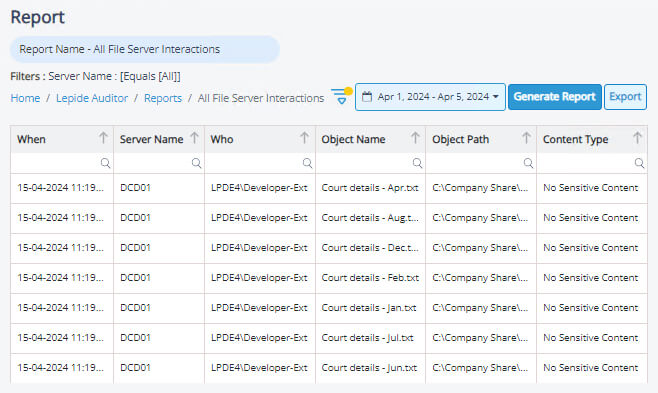Select cell Court details - Aug.t...

370,218
